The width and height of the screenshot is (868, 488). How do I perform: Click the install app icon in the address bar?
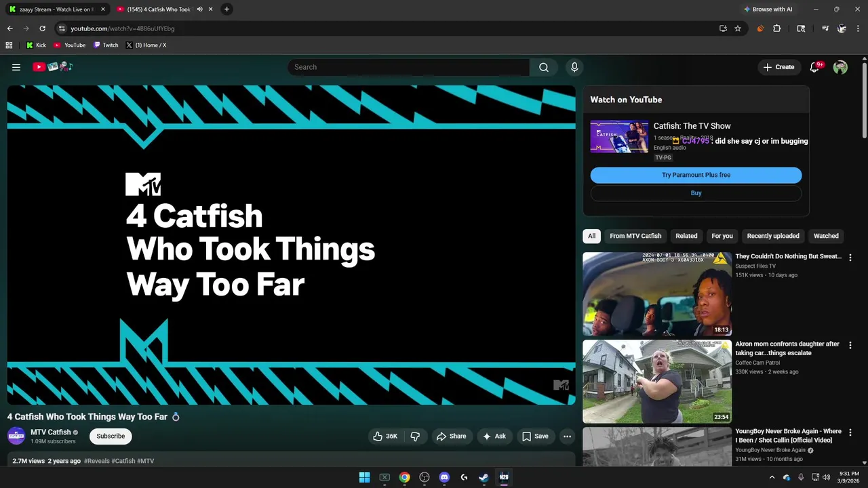[723, 28]
